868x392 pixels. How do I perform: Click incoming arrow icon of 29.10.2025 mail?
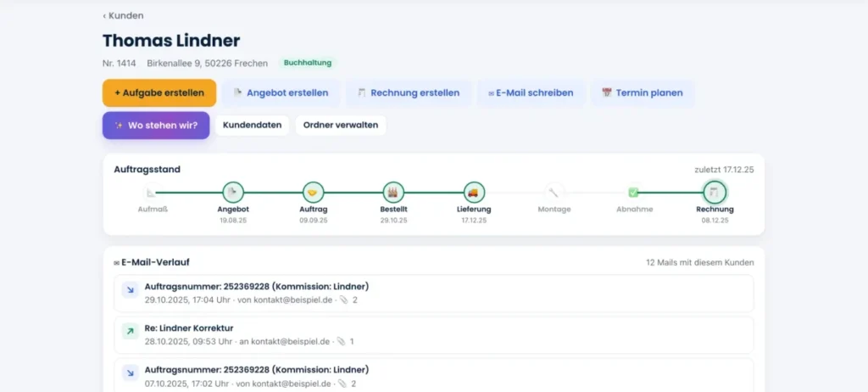130,289
